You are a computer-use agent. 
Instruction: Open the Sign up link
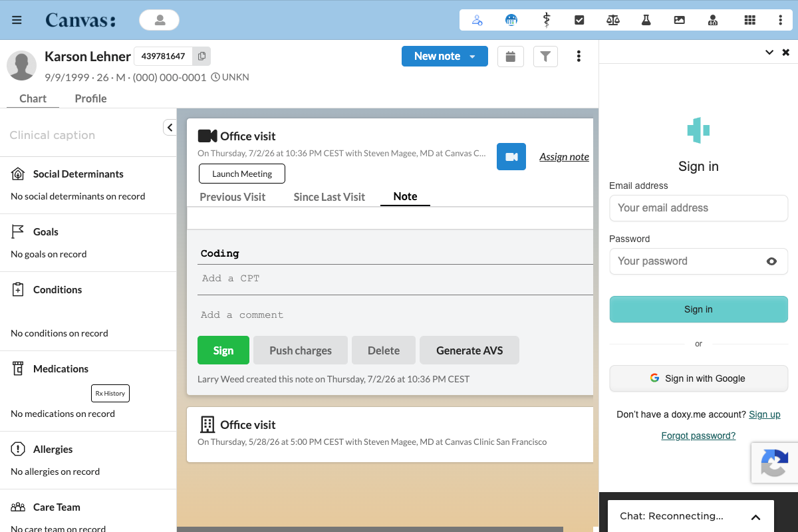pyautogui.click(x=765, y=414)
